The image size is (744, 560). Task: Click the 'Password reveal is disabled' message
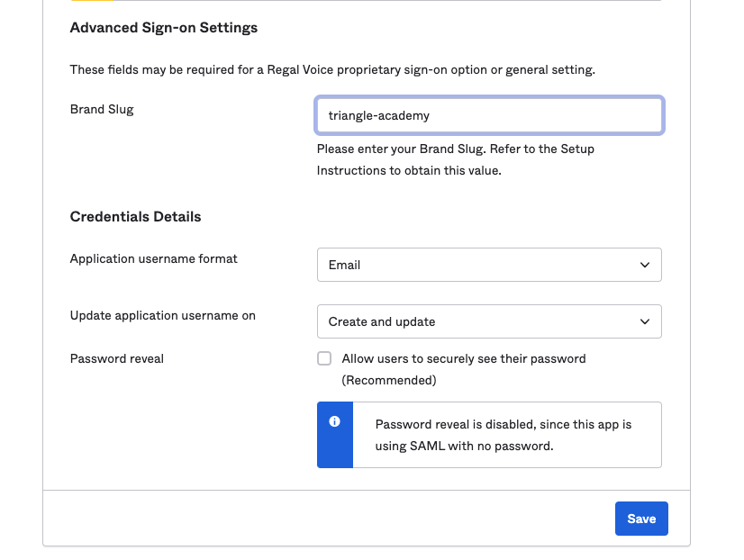[x=504, y=435]
